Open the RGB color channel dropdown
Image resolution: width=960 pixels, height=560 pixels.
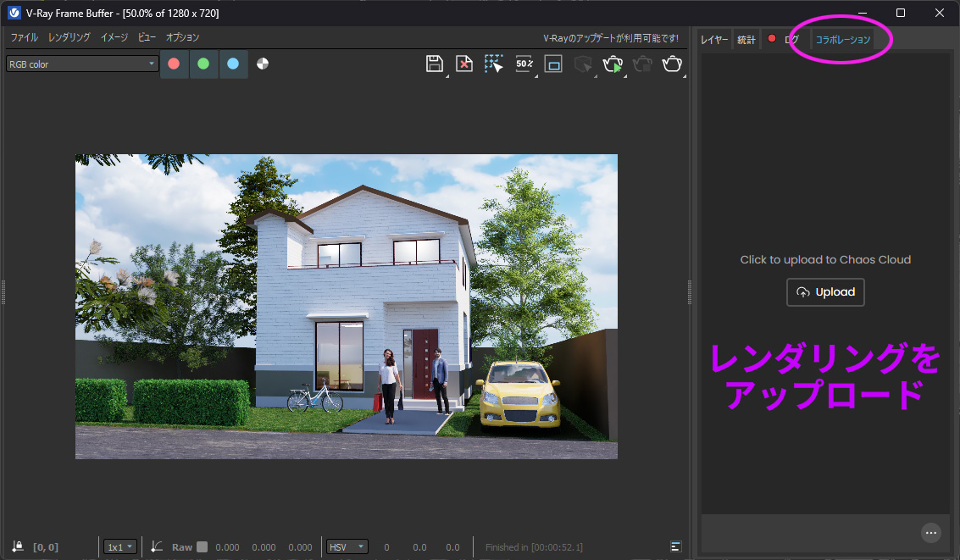coord(82,64)
